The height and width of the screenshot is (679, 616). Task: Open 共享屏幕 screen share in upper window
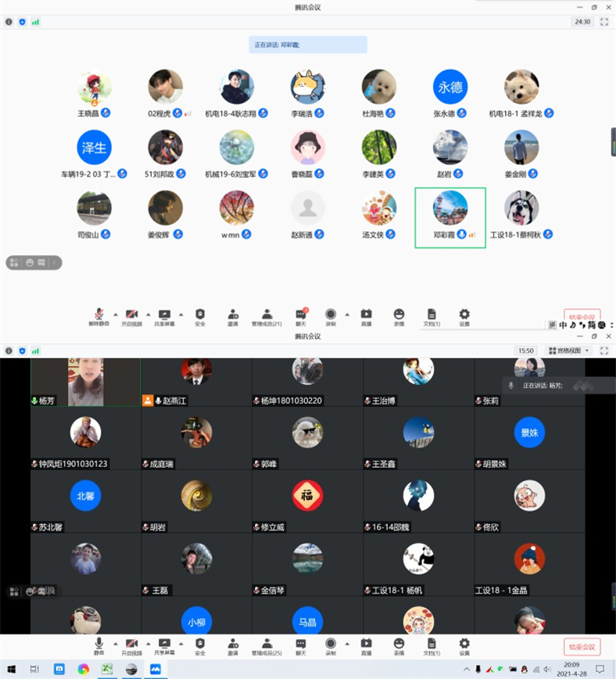click(x=165, y=314)
